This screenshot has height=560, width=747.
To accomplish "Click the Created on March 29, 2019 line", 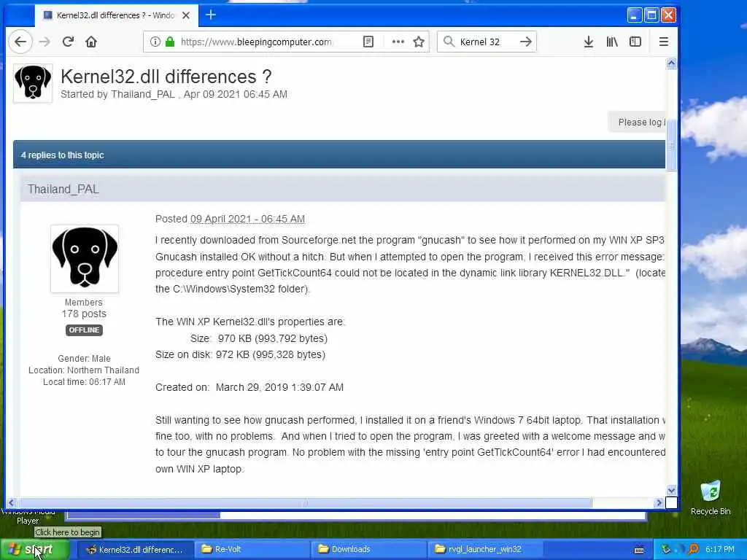I will tap(249, 388).
